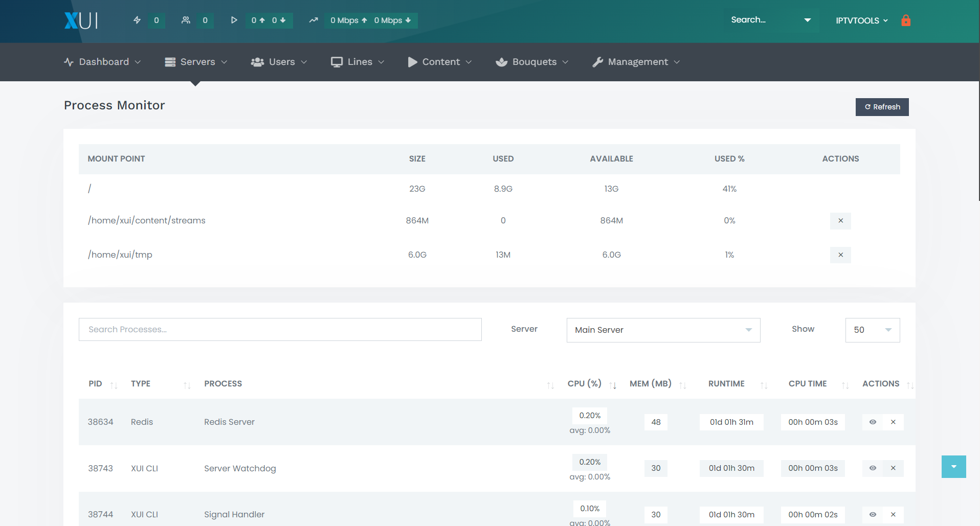The width and height of the screenshot is (980, 526).
Task: Click the 0 up 0 down streams counter
Action: tap(269, 20)
